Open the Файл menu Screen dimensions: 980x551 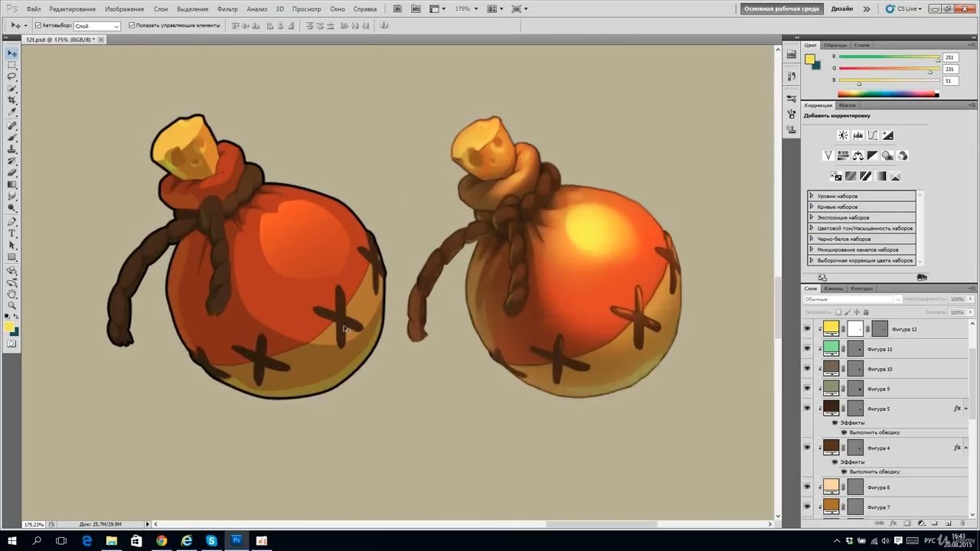[x=34, y=9]
